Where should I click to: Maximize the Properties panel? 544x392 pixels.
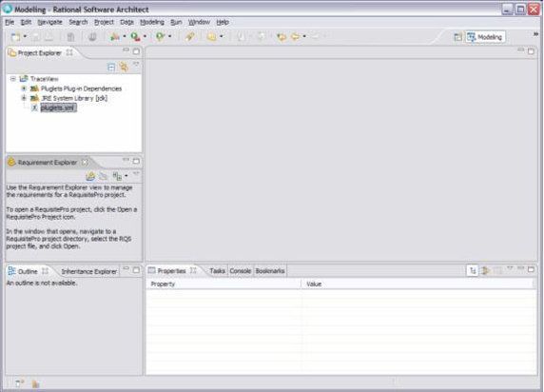pos(532,269)
